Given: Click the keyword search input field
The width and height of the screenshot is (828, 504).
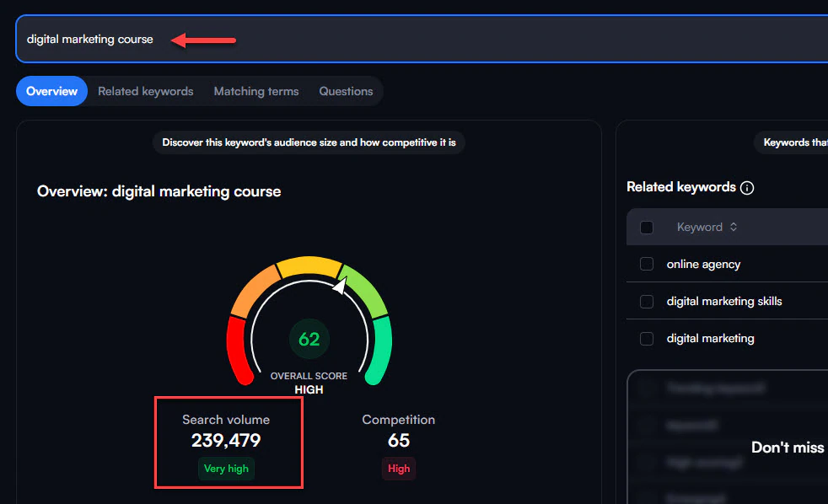Looking at the screenshot, I should click(x=422, y=39).
